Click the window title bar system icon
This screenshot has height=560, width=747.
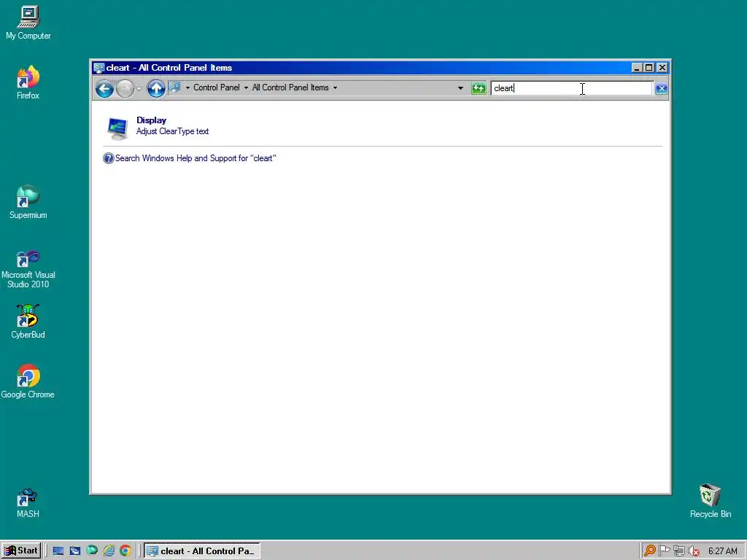tap(99, 68)
